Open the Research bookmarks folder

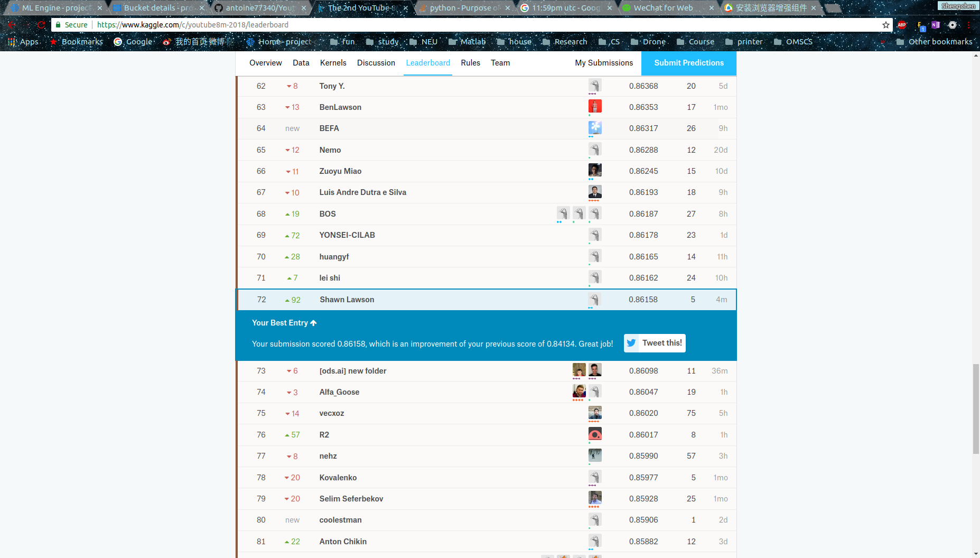564,42
